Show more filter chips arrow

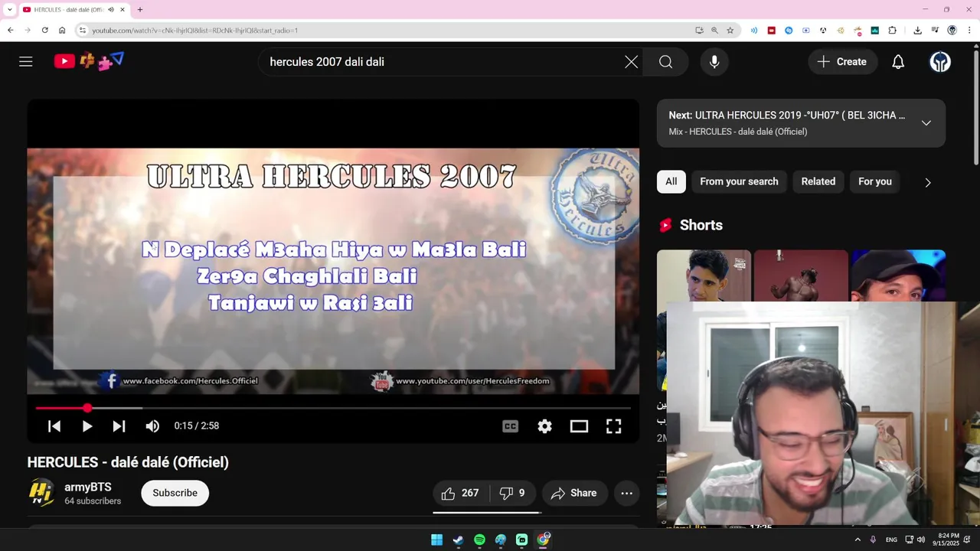(x=928, y=182)
